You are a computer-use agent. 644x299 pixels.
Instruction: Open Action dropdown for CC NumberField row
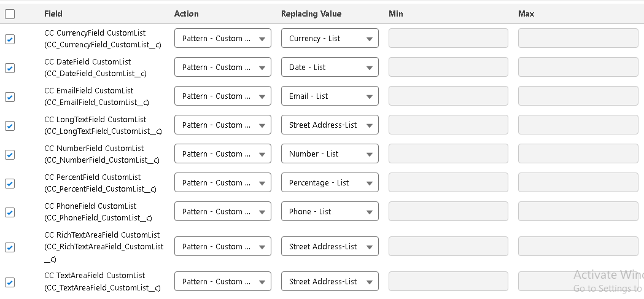222,154
